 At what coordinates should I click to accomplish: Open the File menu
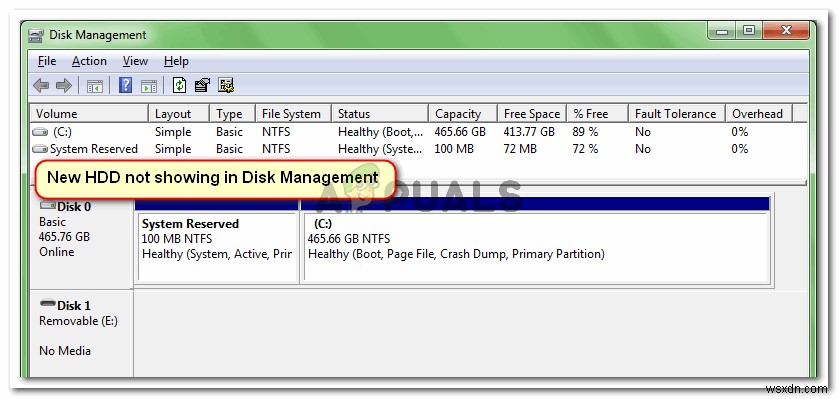(x=47, y=62)
